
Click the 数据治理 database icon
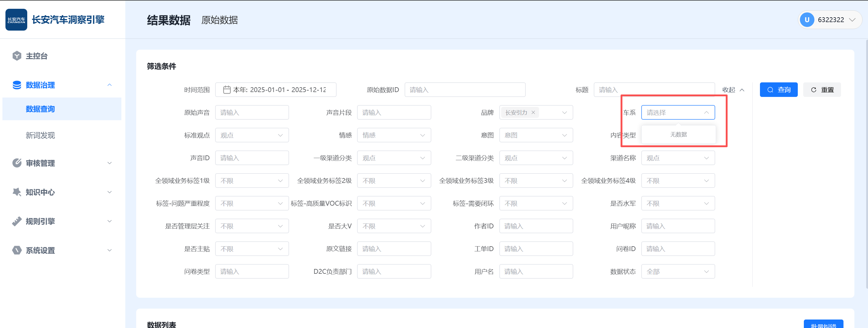coord(17,85)
